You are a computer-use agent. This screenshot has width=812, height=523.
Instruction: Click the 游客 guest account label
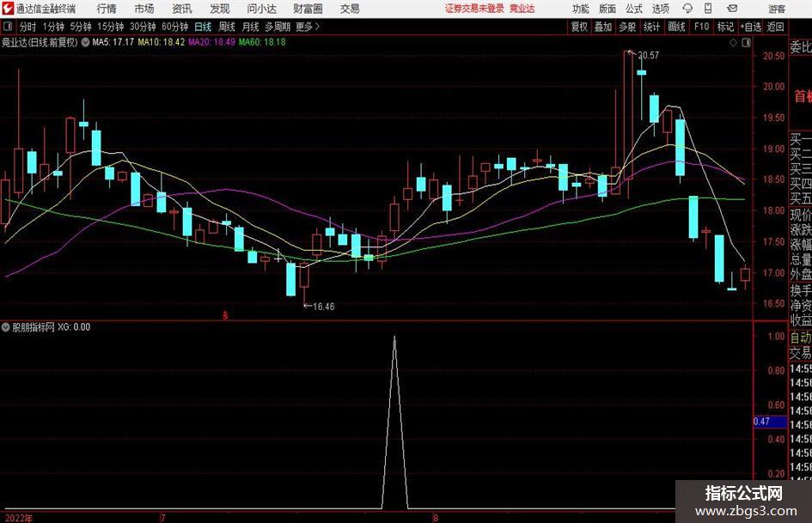pos(777,9)
